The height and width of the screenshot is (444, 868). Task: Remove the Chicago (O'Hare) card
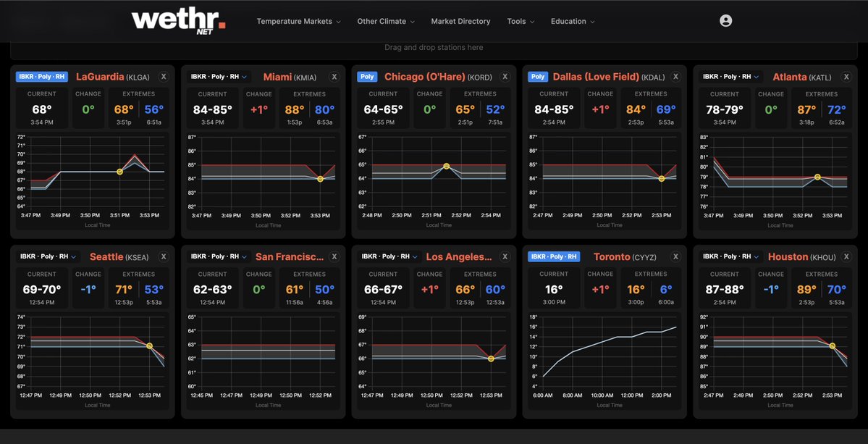(505, 77)
